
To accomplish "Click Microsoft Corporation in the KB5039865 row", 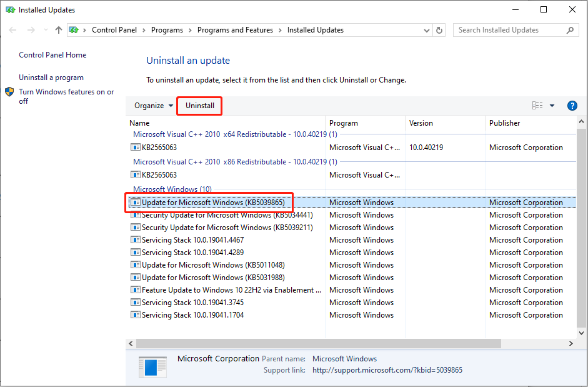I will coord(526,203).
